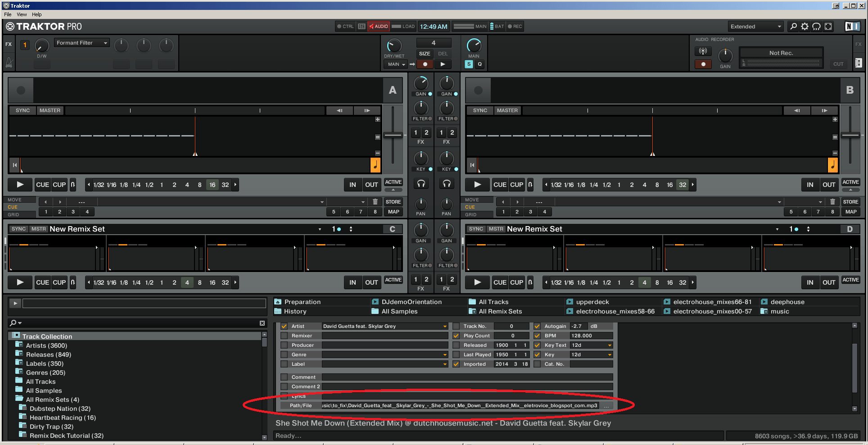Click the headphones cue icon in header

817,27
